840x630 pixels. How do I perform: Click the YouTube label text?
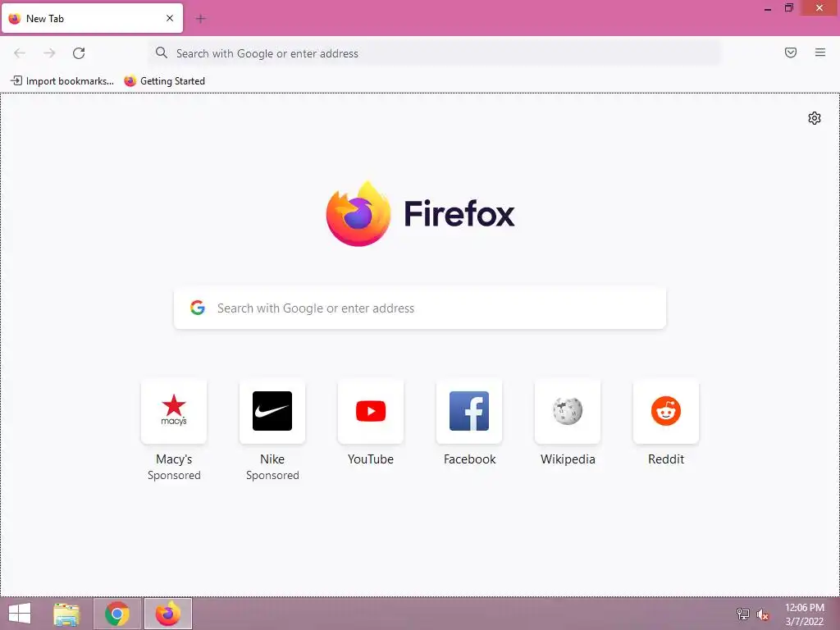371,459
